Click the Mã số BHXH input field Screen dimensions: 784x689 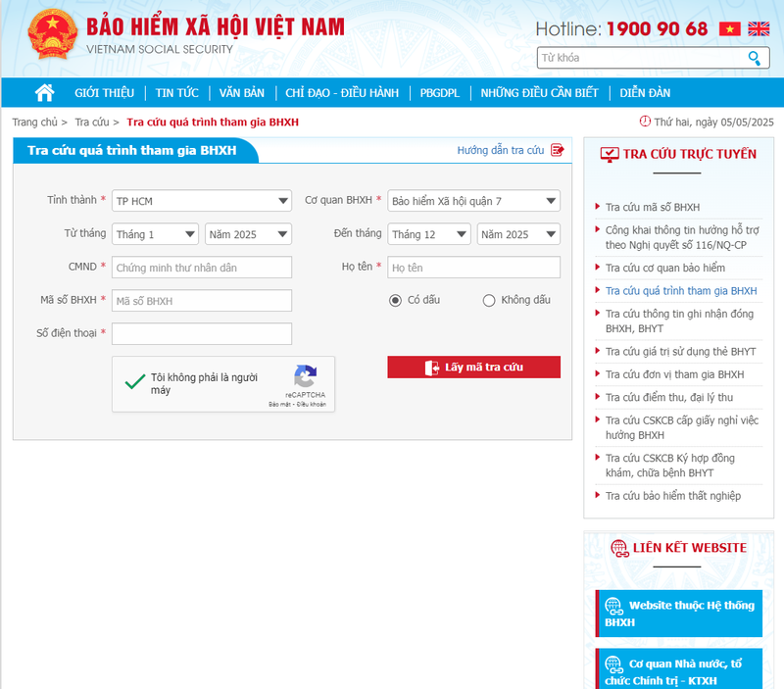coord(202,301)
